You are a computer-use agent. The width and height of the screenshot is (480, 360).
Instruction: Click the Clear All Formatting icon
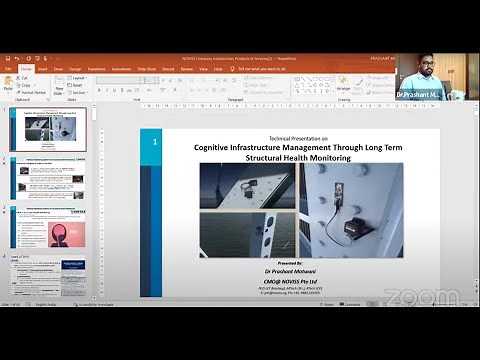point(180,80)
